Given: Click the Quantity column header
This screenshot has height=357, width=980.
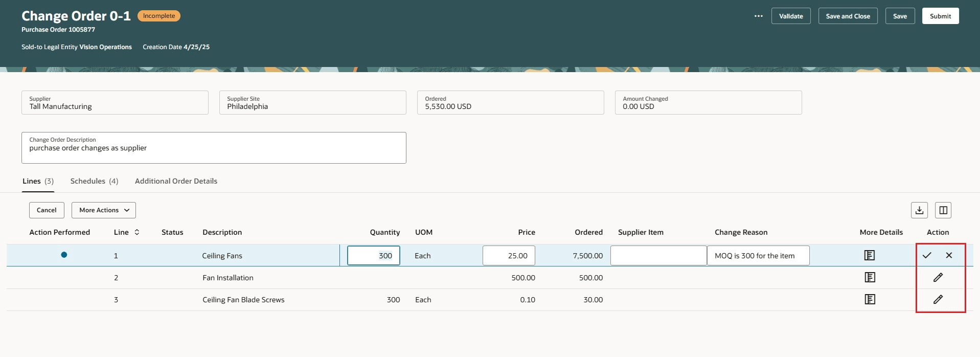Looking at the screenshot, I should pyautogui.click(x=385, y=232).
